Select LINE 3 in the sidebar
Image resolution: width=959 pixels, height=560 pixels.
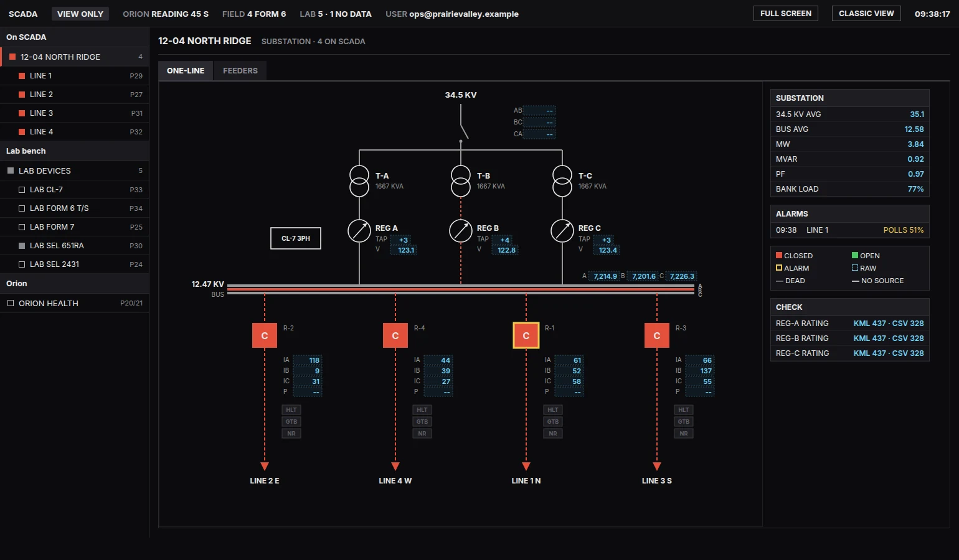point(75,113)
